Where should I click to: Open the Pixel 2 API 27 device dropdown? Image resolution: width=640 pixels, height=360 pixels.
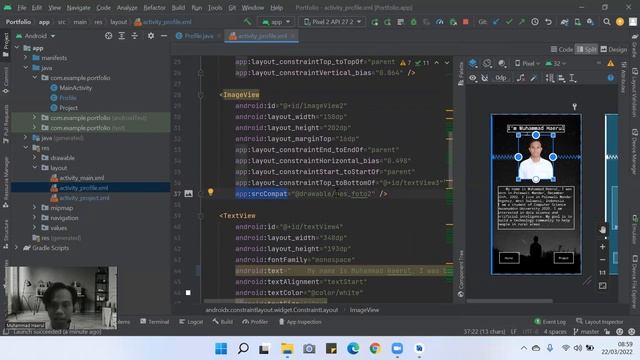coord(333,22)
